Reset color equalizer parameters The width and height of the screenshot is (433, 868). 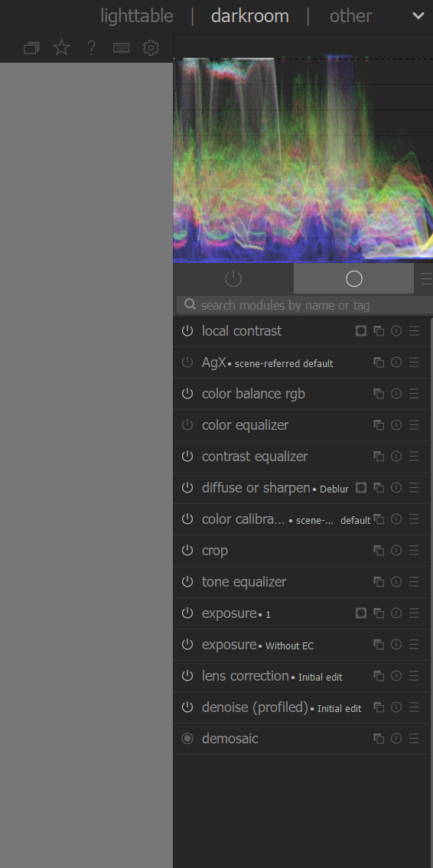point(396,425)
